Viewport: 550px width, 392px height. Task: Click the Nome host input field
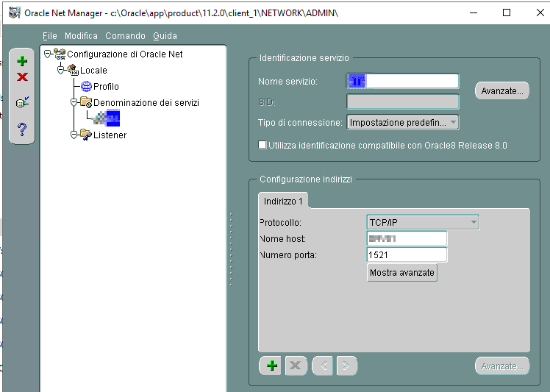point(407,238)
